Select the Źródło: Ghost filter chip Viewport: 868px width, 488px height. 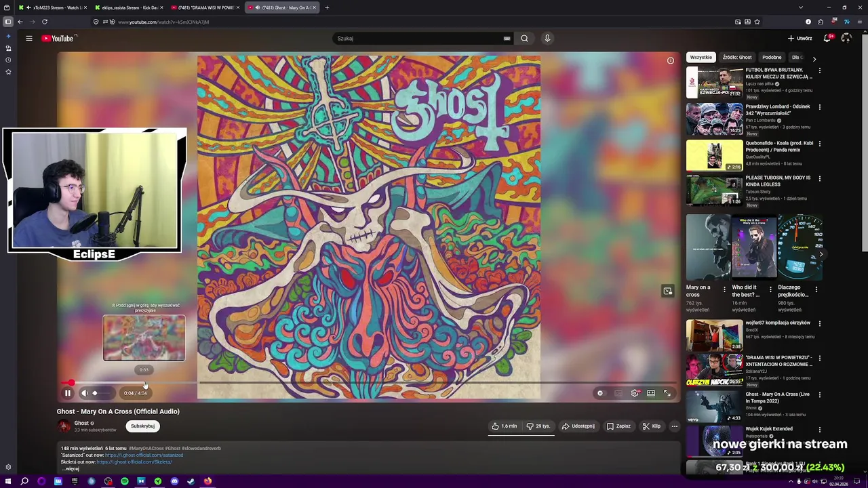[737, 58]
